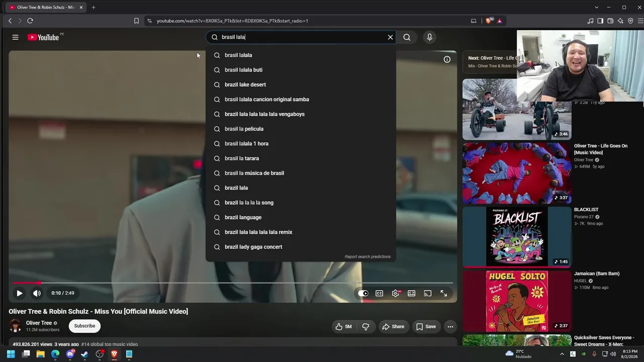
Task: Select suggestion "brasil lalala buti"
Action: point(301,70)
